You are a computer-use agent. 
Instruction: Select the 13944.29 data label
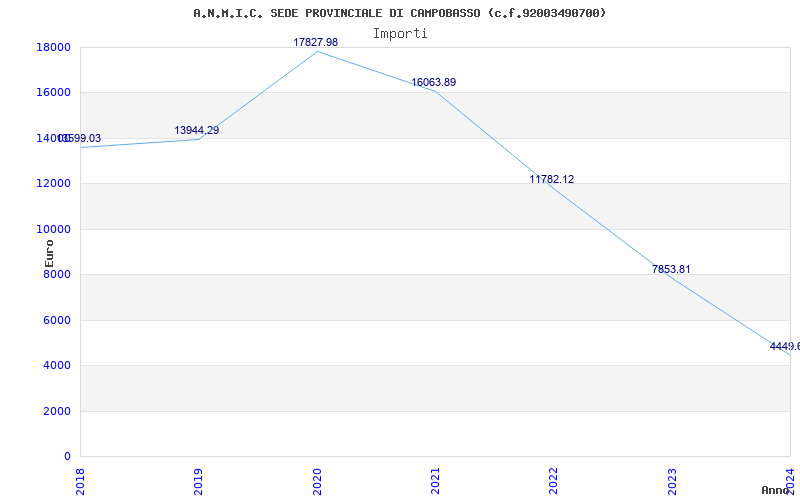click(x=196, y=130)
